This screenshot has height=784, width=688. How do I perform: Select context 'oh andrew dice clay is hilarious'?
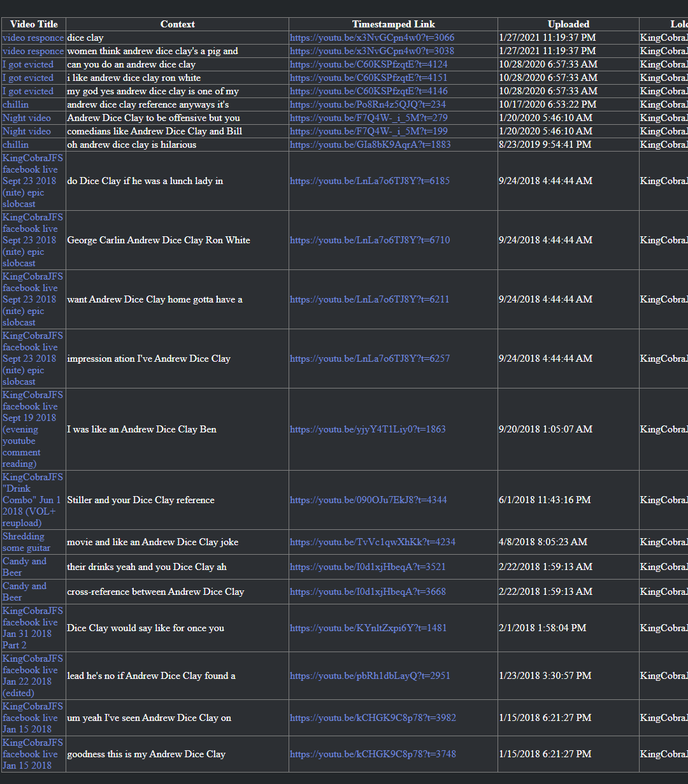click(132, 145)
